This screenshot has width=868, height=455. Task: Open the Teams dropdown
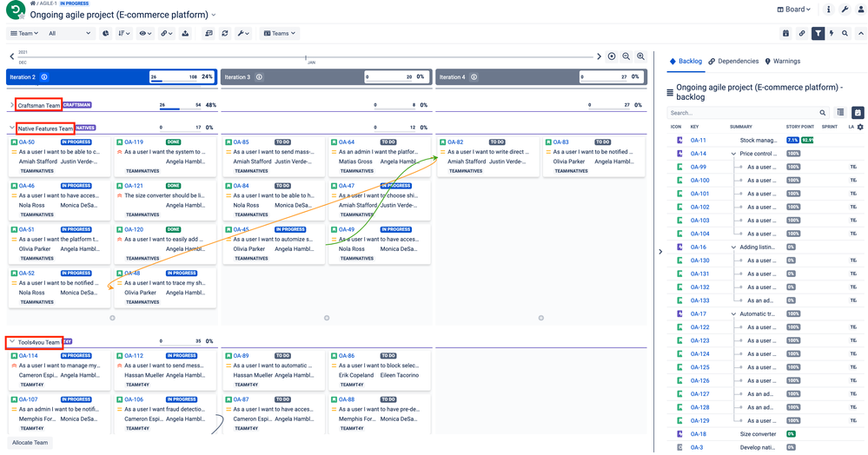280,33
